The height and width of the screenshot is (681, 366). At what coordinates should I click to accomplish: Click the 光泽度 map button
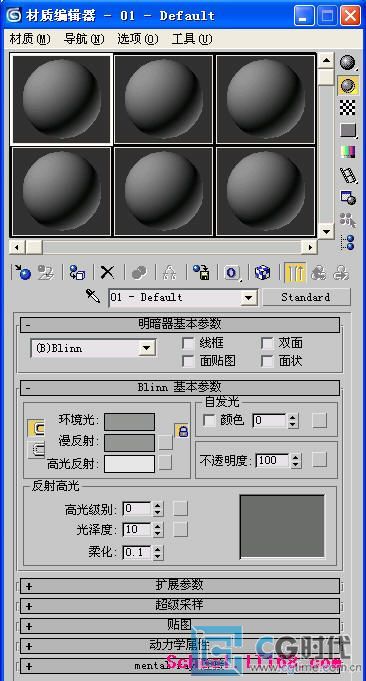tap(180, 529)
